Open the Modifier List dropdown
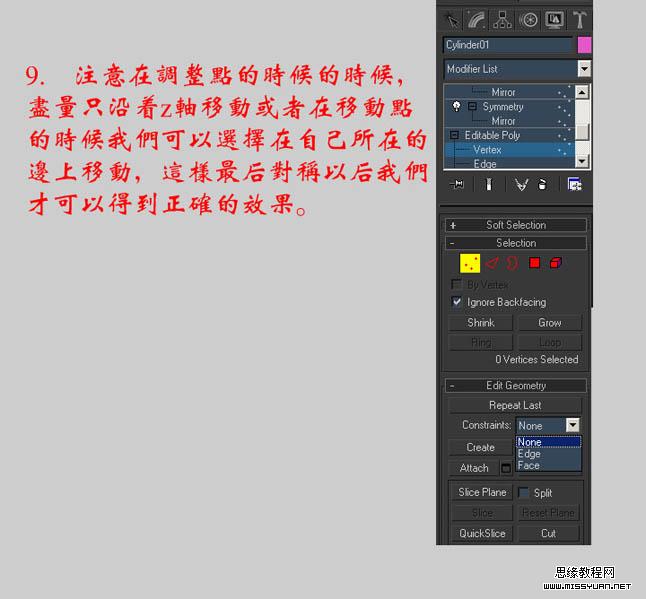646x599 pixels. click(x=584, y=69)
